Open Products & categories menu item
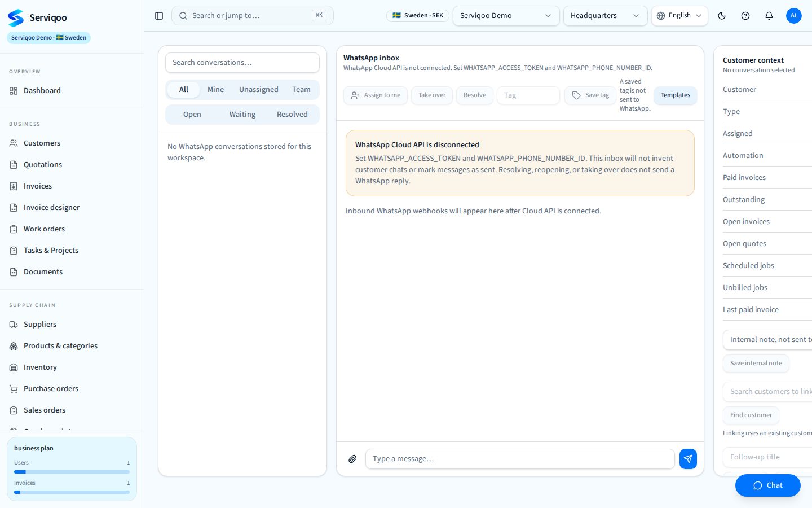This screenshot has width=812, height=508. [72, 346]
